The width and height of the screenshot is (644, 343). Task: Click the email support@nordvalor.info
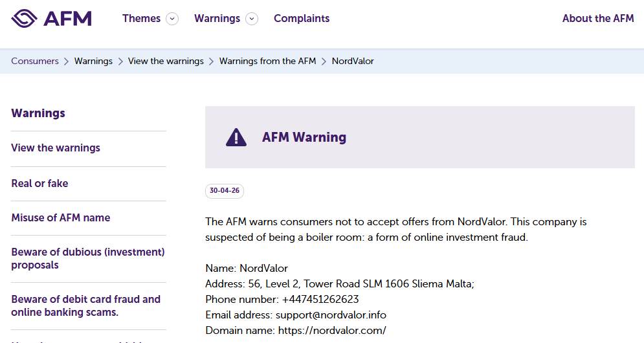pos(331,315)
